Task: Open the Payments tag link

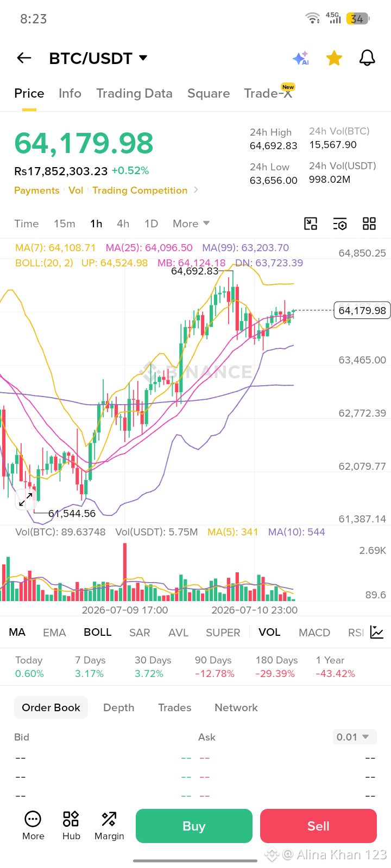Action: (x=37, y=190)
